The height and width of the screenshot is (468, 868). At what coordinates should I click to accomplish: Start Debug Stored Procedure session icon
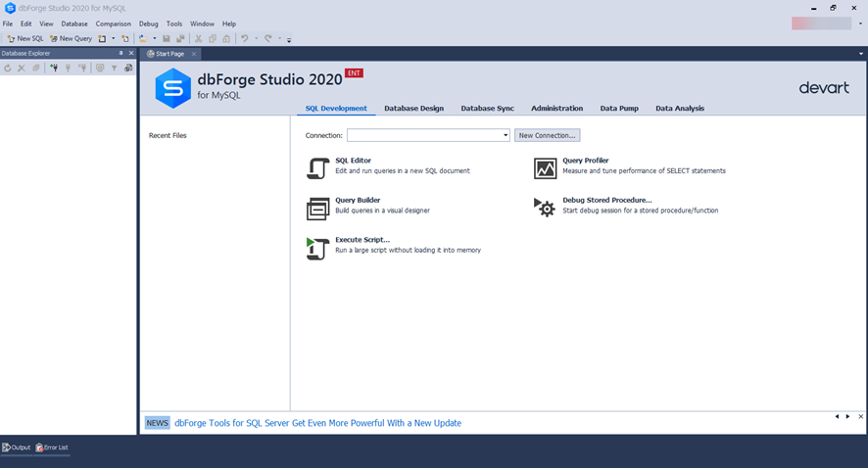(x=545, y=208)
